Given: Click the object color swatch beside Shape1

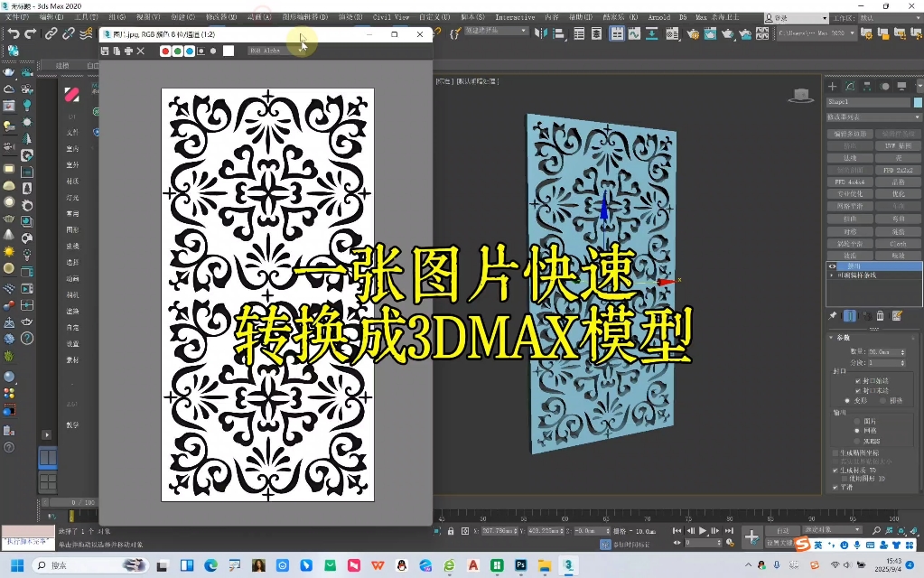Looking at the screenshot, I should (918, 102).
